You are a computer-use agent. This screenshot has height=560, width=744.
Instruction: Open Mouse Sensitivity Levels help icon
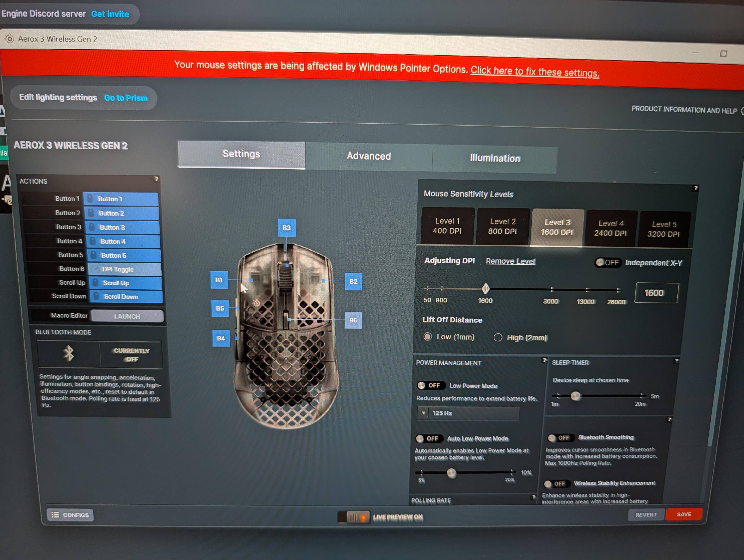click(x=696, y=188)
